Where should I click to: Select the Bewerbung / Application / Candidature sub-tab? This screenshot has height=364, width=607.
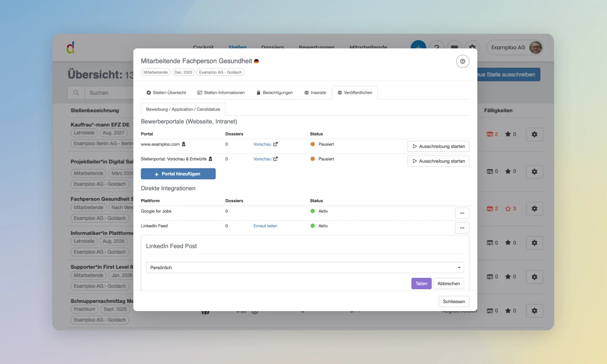[x=183, y=109]
